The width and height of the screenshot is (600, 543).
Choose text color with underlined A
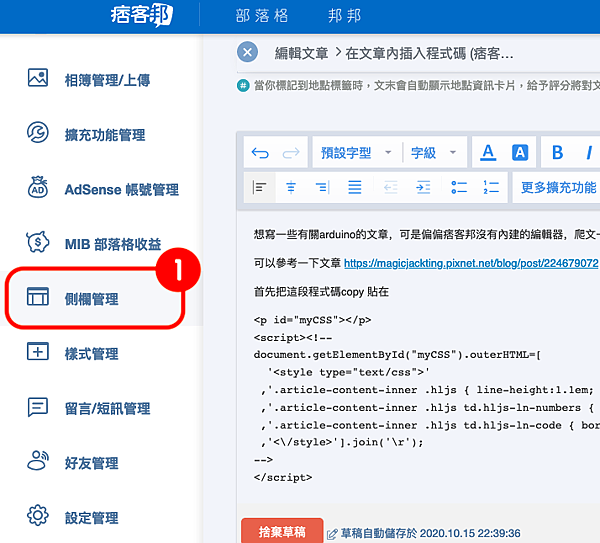[488, 153]
